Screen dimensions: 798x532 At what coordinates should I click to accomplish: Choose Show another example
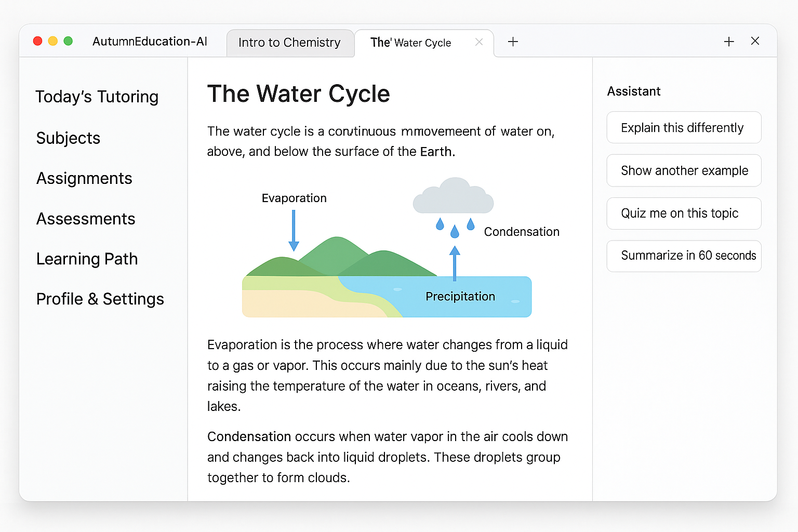coord(683,170)
